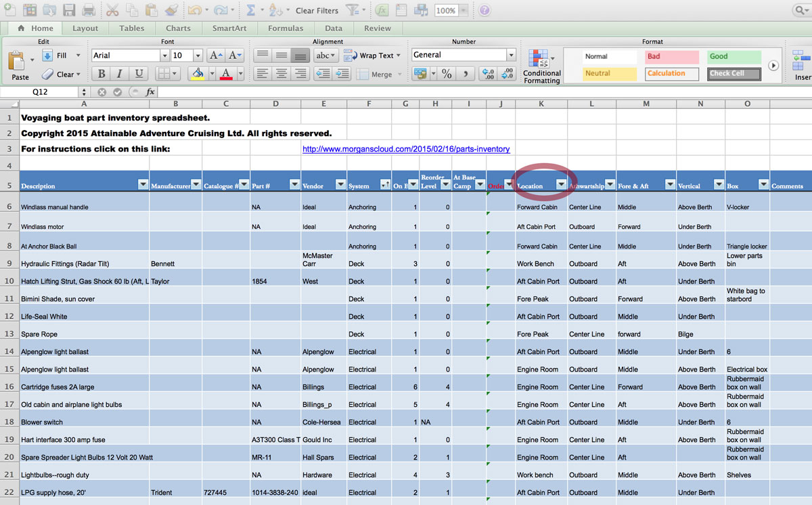Click the Q12 name box field
812x505 pixels.
(x=40, y=92)
